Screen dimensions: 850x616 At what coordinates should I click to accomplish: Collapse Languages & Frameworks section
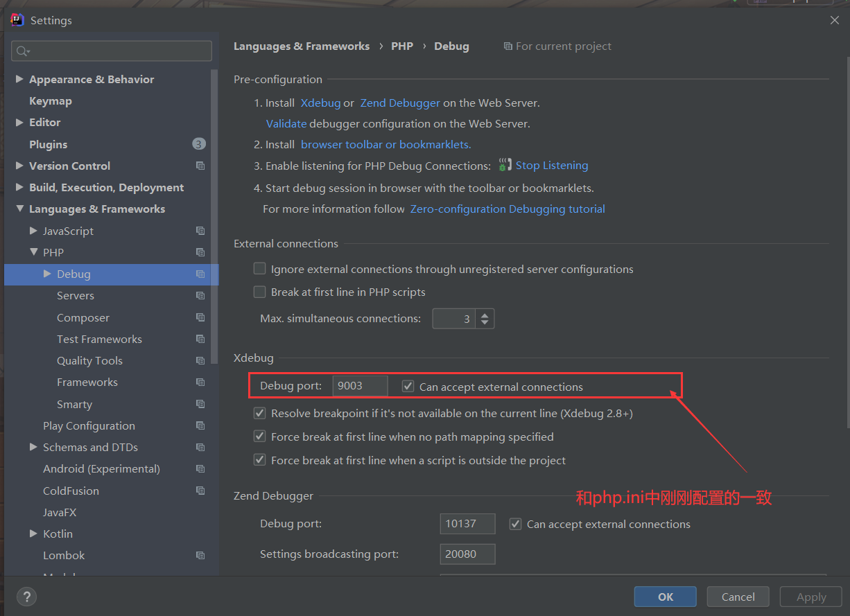pyautogui.click(x=19, y=209)
